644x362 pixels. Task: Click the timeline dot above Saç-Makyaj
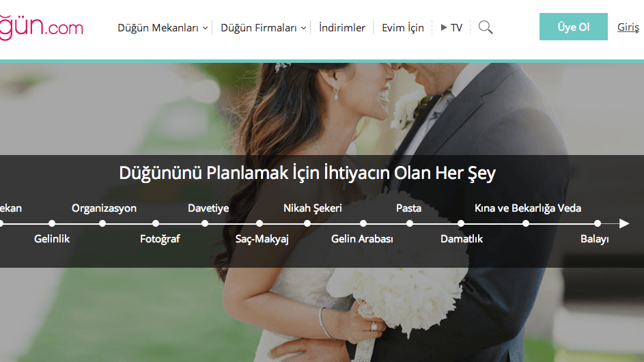click(x=260, y=223)
